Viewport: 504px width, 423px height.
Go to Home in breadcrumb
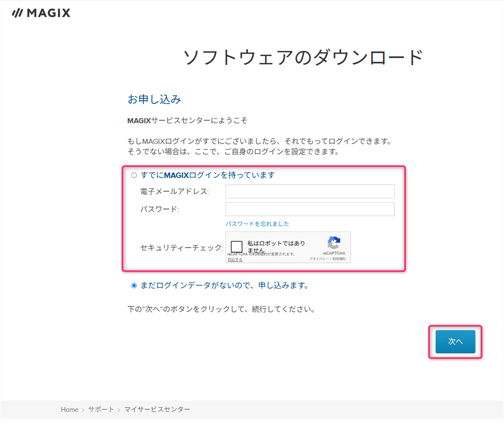tap(69, 410)
